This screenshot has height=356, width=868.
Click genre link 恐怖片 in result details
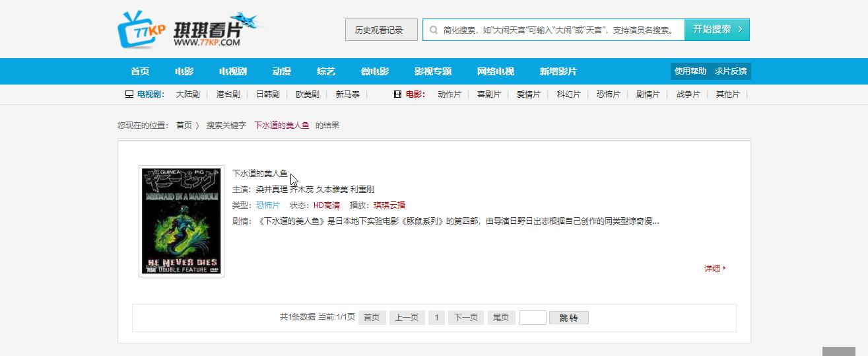268,205
